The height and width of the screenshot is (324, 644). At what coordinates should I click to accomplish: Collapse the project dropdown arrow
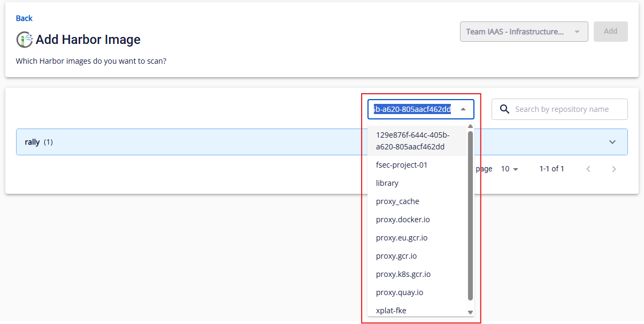tap(463, 109)
